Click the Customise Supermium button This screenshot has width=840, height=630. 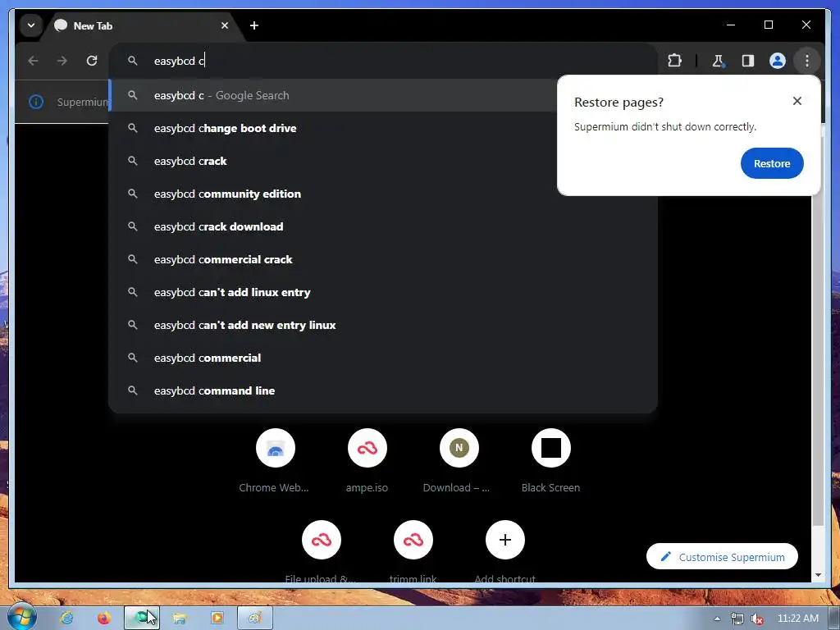click(x=722, y=557)
